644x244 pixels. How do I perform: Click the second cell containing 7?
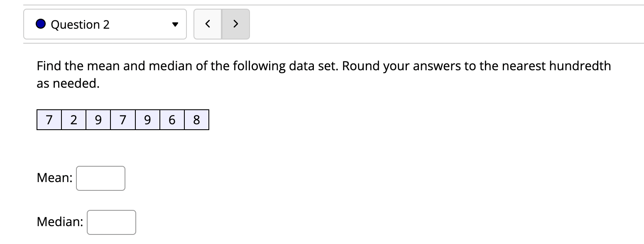122,120
